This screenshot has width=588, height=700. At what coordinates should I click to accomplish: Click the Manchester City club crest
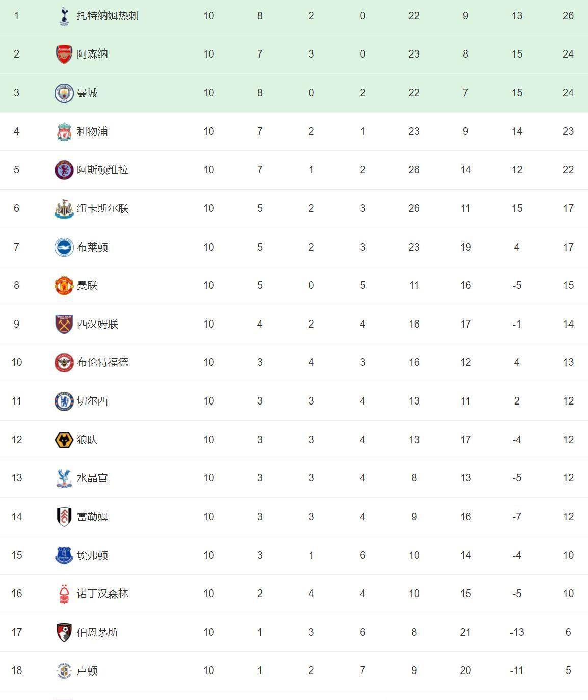[64, 93]
